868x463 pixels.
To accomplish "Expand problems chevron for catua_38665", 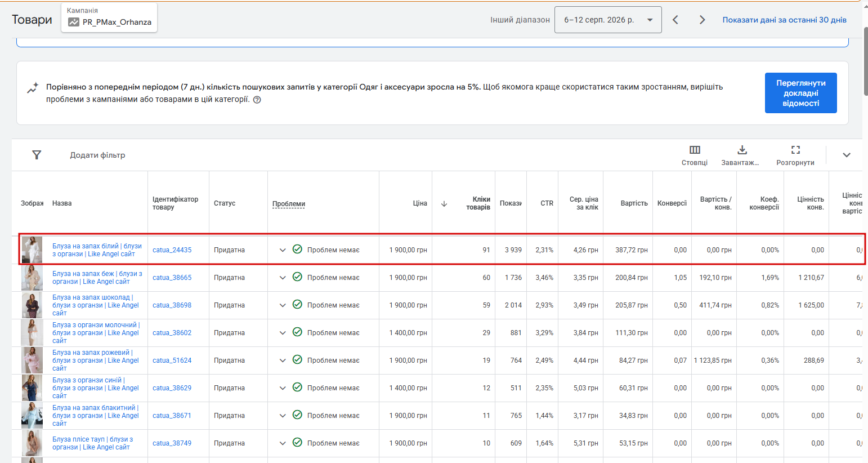I will coord(283,278).
